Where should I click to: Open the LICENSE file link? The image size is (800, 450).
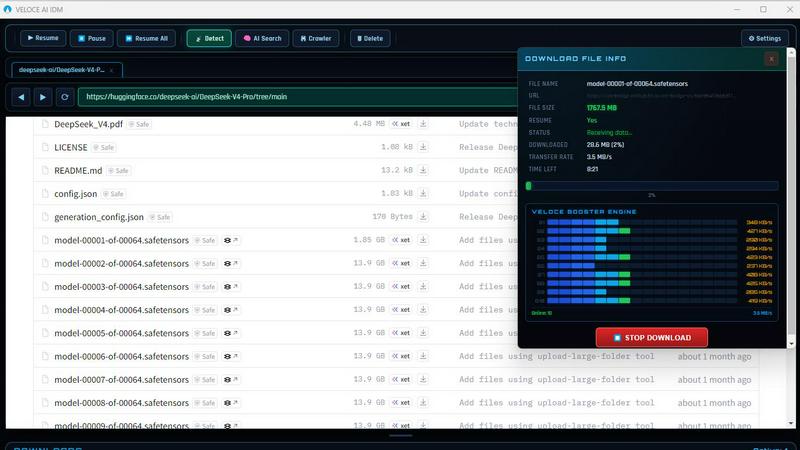[70, 147]
